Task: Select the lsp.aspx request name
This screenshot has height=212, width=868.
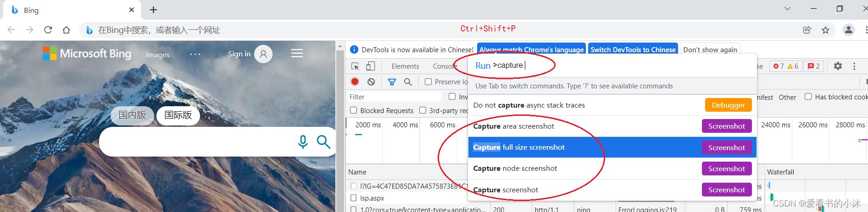Action: (372, 198)
